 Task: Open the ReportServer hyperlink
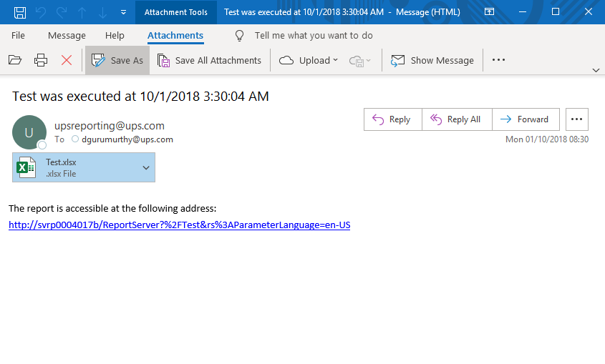(179, 225)
